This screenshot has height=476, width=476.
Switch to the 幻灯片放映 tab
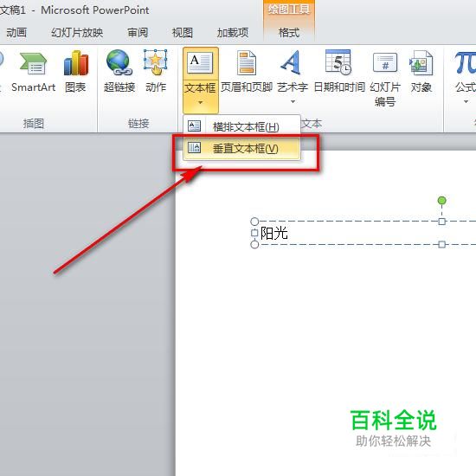(77, 33)
